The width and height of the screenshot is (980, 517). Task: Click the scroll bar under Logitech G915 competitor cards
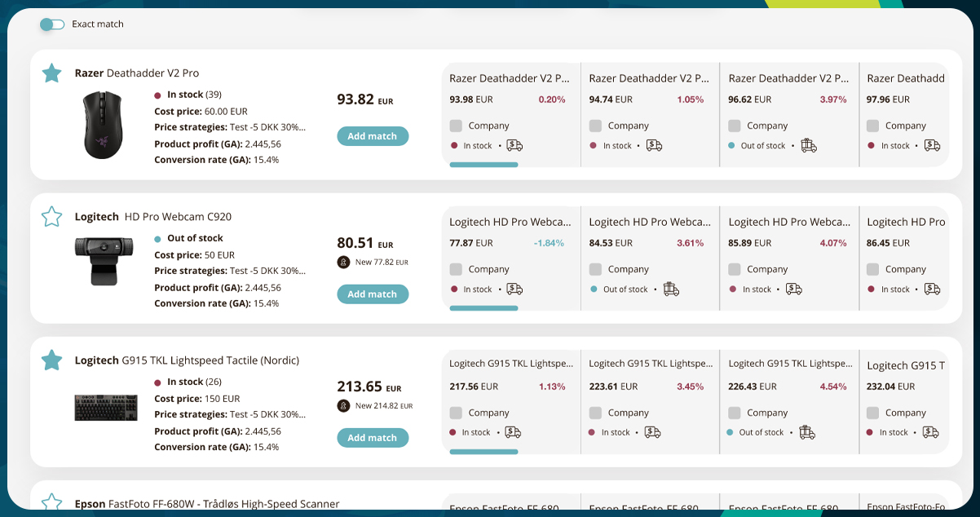pos(483,452)
